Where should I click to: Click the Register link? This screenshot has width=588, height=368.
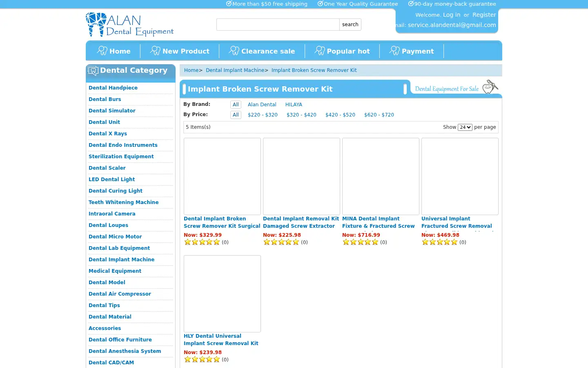pos(484,15)
